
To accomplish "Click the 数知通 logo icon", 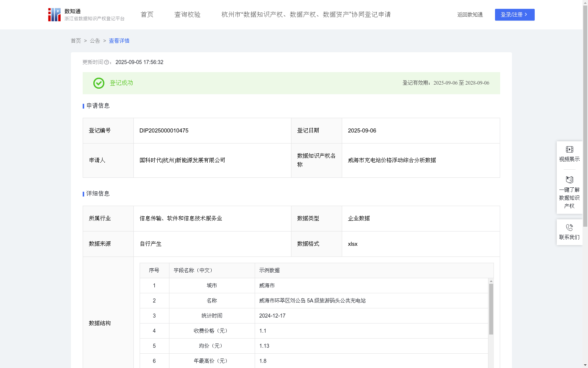I will coord(54,14).
